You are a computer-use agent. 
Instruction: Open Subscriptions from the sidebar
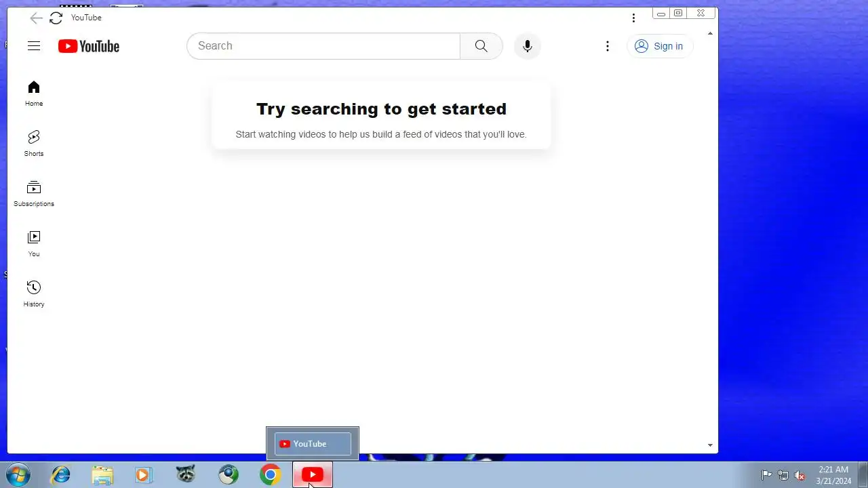tap(34, 194)
